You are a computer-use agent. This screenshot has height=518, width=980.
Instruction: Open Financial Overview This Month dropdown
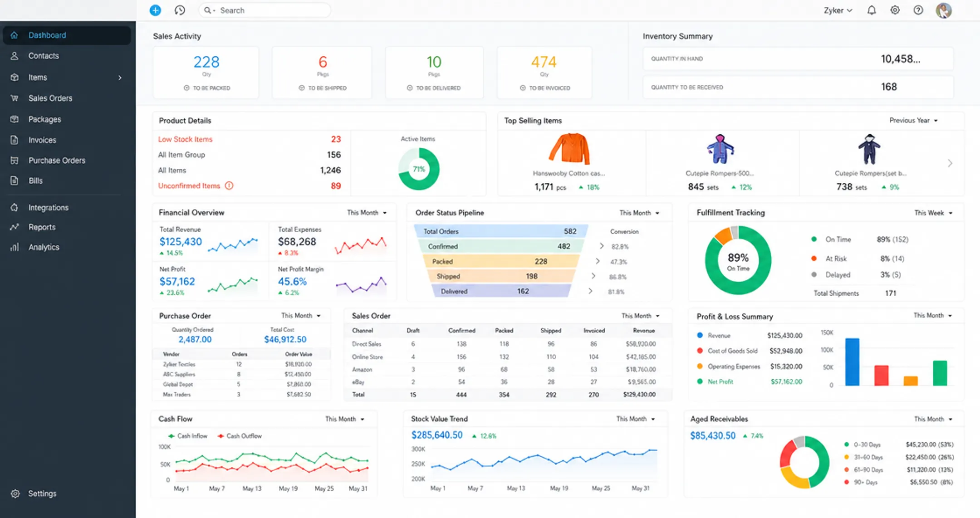(x=367, y=212)
